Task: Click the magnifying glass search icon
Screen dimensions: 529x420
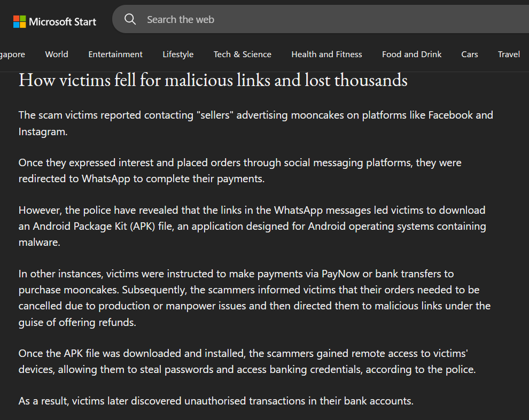Action: [x=130, y=20]
